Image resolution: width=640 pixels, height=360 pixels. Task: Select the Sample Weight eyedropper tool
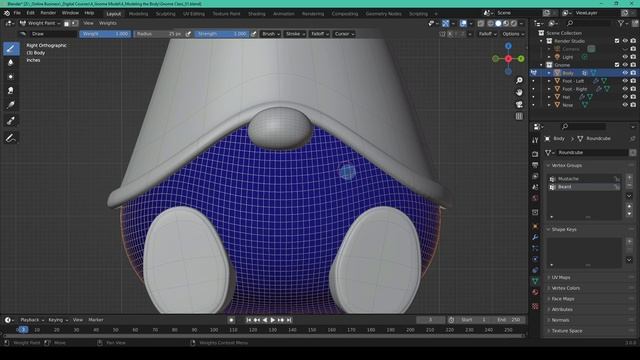pyautogui.click(x=11, y=121)
